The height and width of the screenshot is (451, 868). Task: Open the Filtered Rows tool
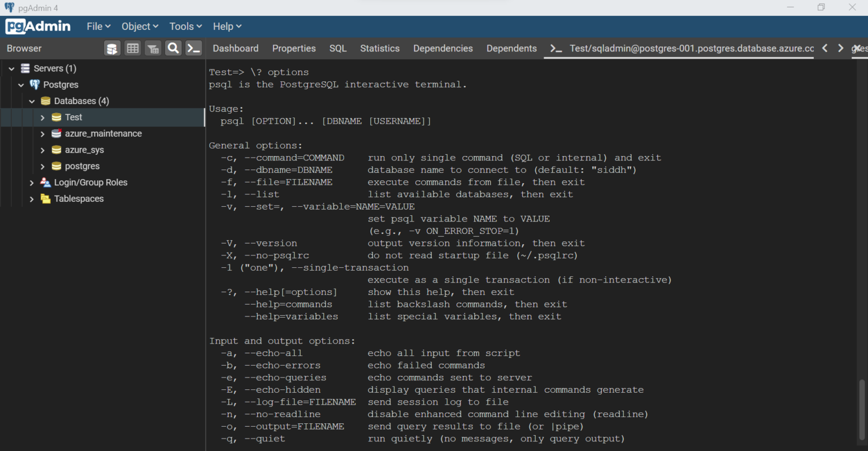[x=153, y=48]
